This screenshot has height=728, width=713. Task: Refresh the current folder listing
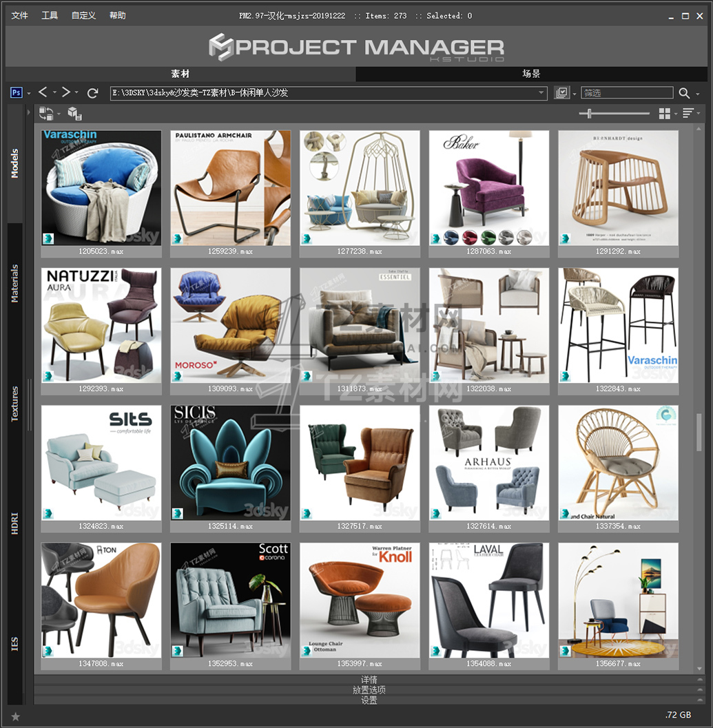tap(92, 93)
